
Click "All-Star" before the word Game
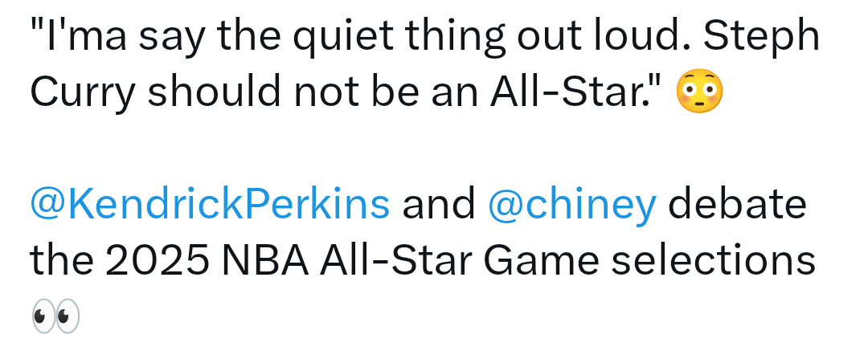[395, 259]
